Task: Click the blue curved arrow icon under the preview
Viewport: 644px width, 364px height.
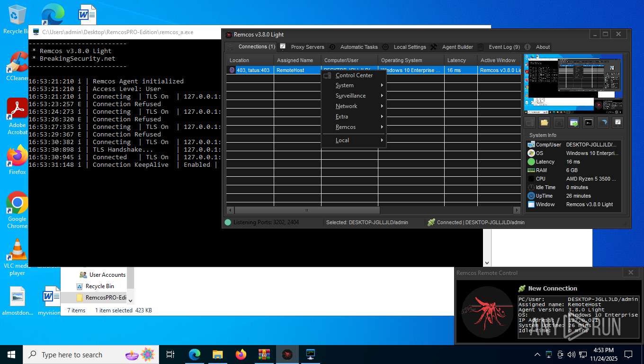Action: (x=603, y=123)
